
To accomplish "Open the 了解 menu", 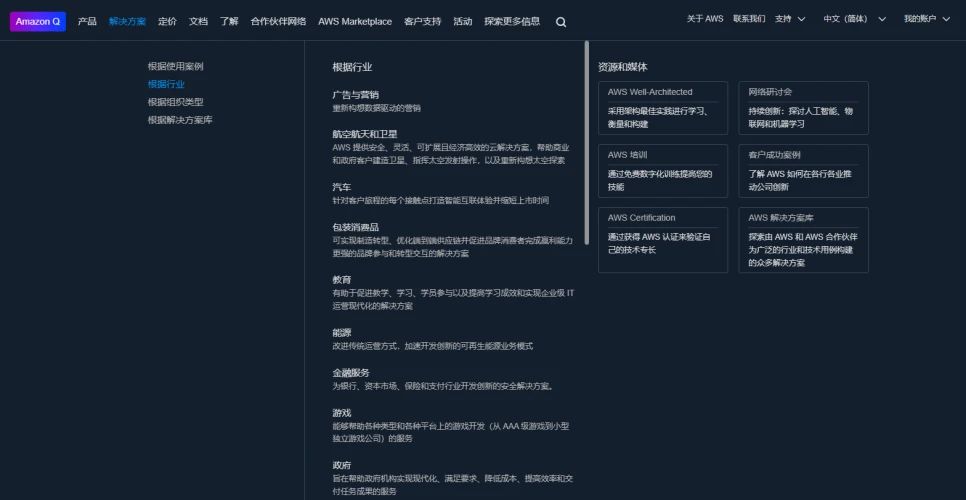I will tap(229, 22).
